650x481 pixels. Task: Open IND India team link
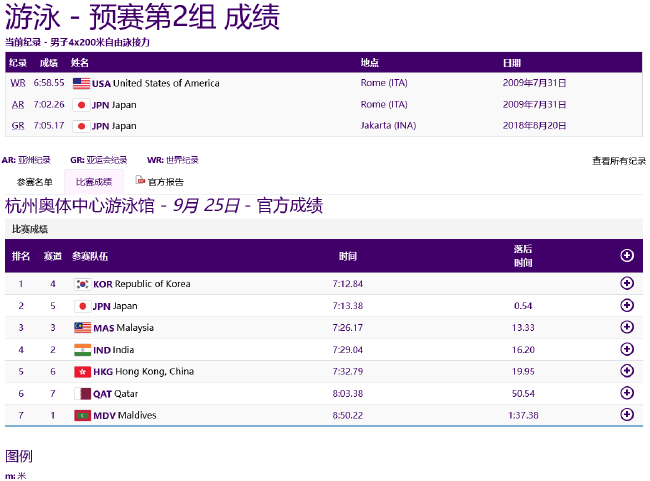pyautogui.click(x=114, y=350)
